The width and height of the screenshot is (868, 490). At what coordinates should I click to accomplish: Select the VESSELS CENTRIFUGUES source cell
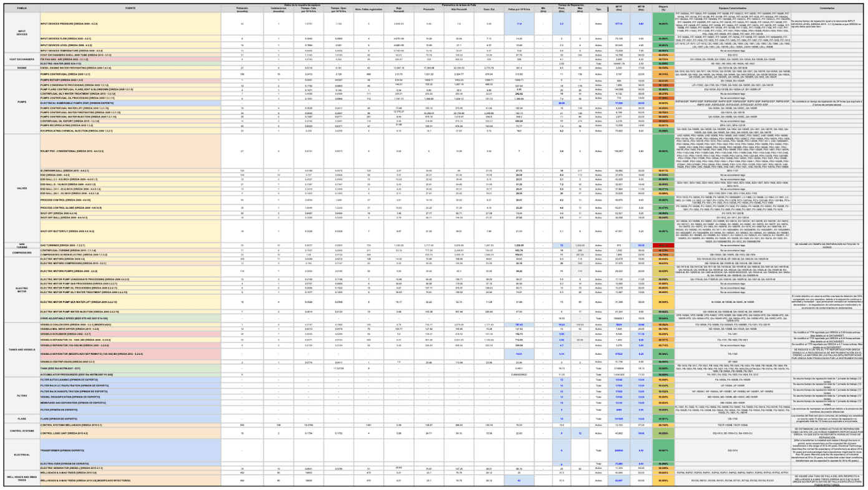[130, 362]
